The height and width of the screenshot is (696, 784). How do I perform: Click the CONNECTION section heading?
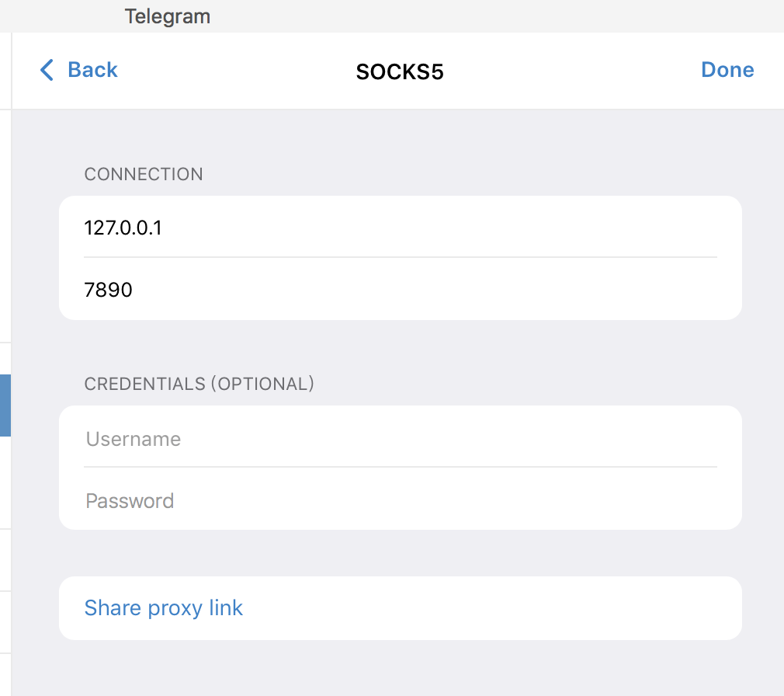click(143, 174)
